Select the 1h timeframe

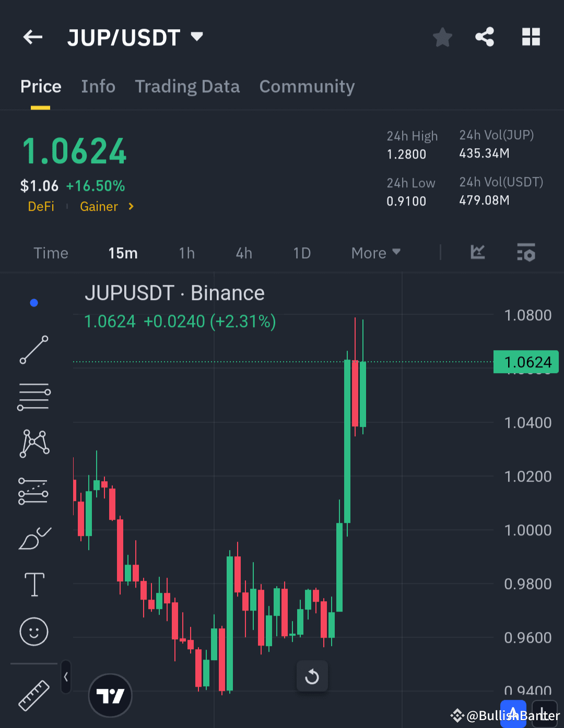coord(186,253)
